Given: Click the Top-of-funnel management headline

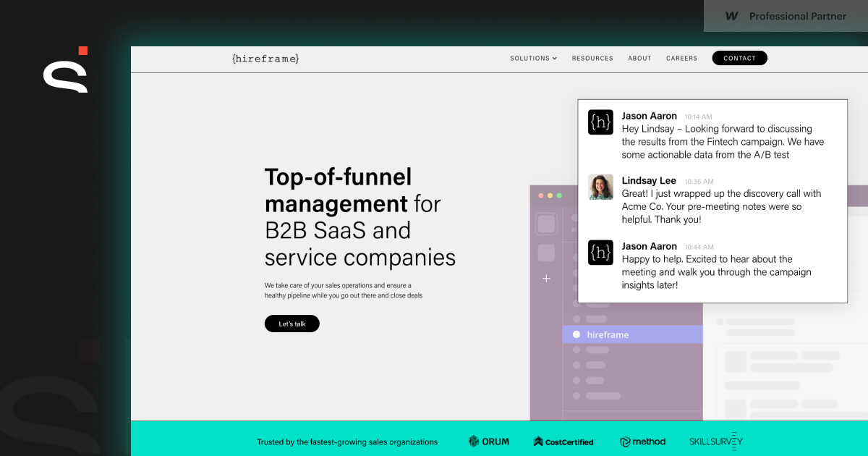Looking at the screenshot, I should [360, 216].
